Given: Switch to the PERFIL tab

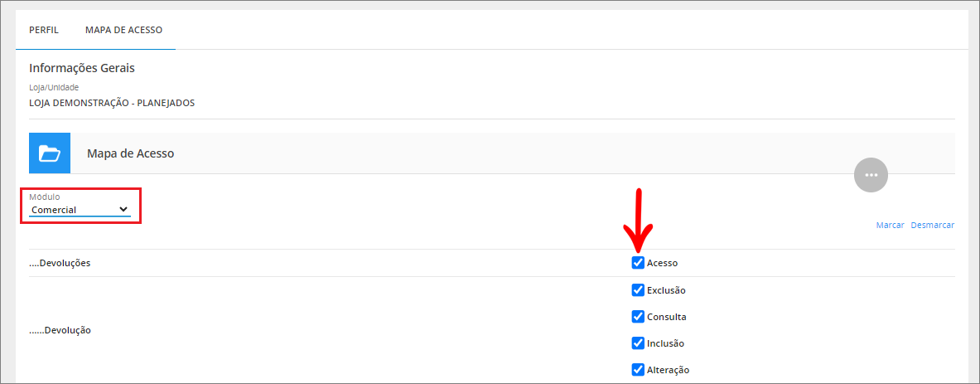Looking at the screenshot, I should (x=44, y=30).
